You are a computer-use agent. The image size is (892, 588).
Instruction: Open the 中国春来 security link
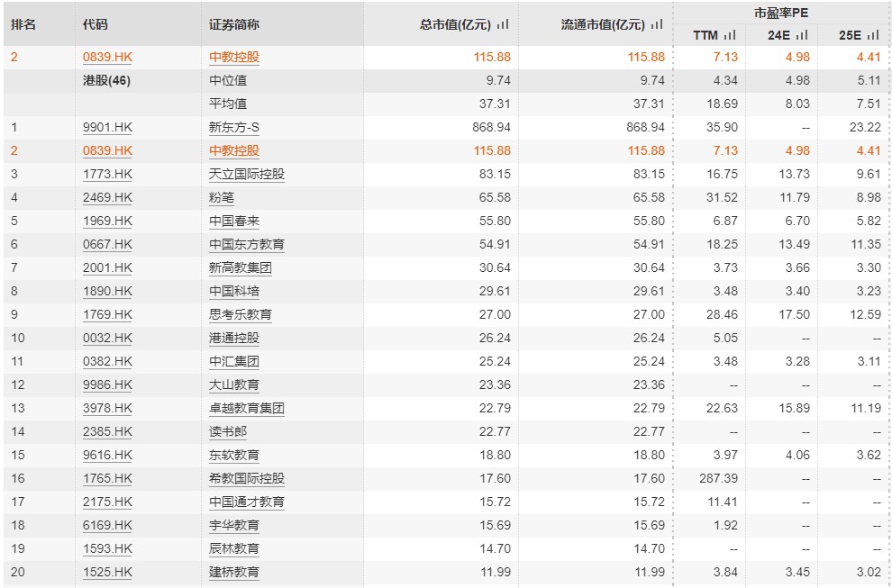[x=233, y=222]
